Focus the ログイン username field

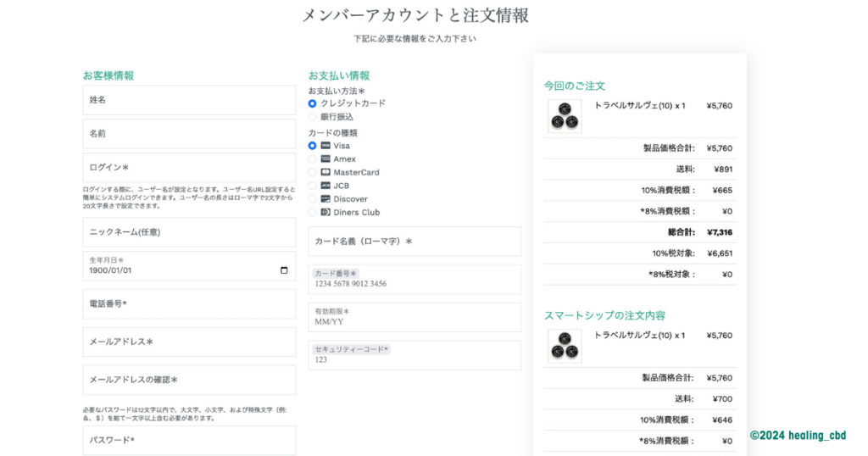click(189, 168)
